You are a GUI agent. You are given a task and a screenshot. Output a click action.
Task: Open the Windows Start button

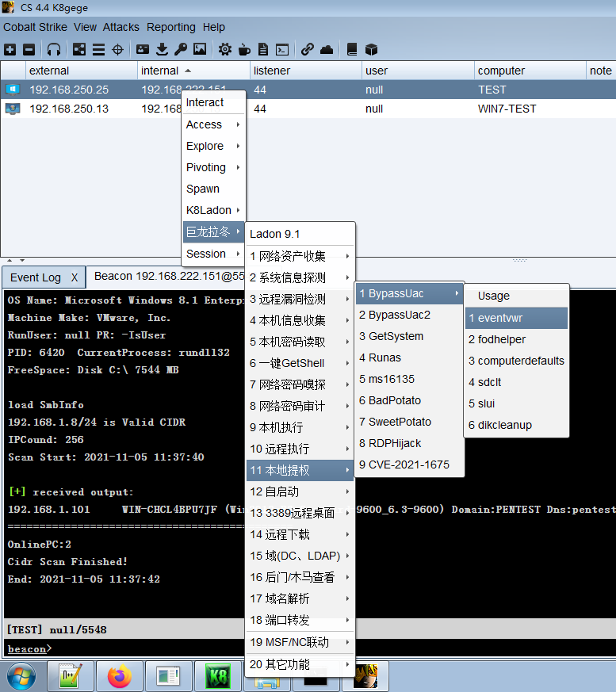click(21, 676)
